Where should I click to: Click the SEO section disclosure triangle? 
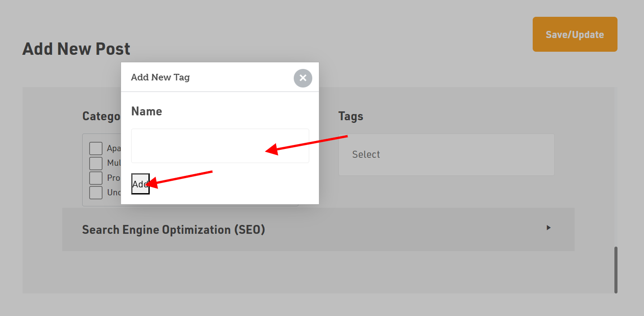[549, 228]
